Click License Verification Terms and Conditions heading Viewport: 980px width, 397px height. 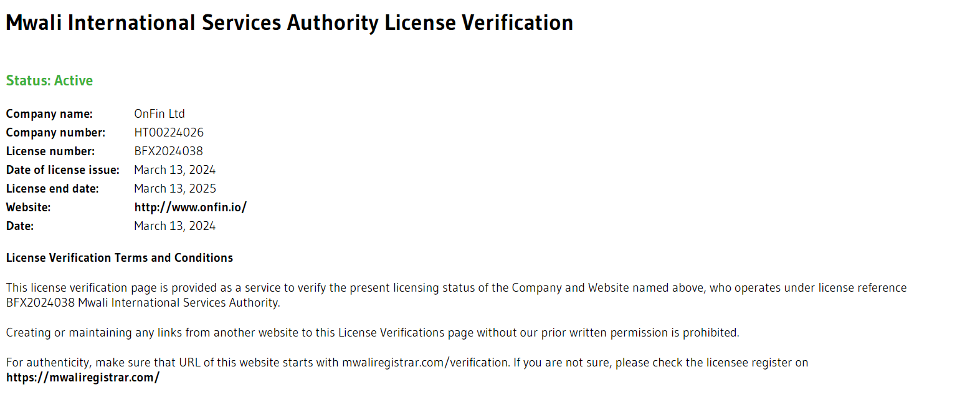[119, 258]
